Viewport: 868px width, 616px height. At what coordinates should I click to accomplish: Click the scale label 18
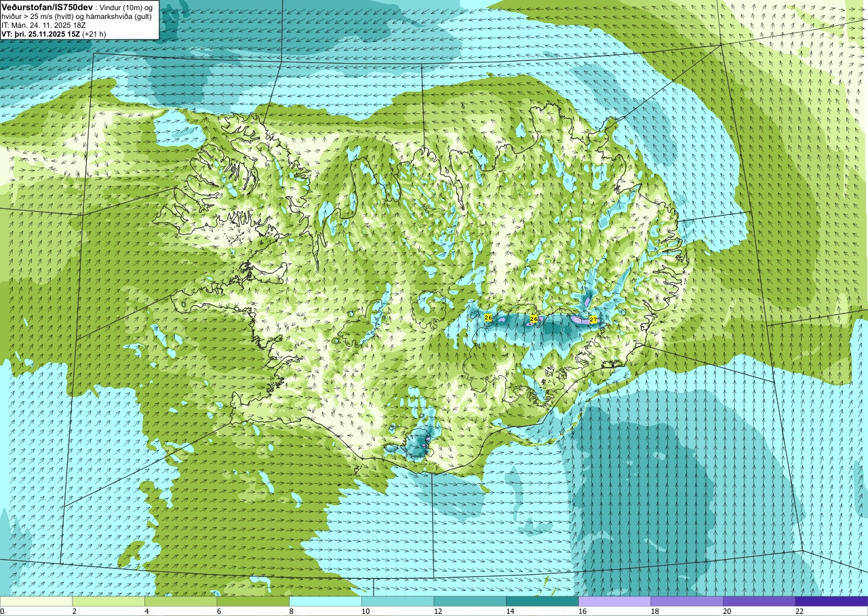[655, 611]
